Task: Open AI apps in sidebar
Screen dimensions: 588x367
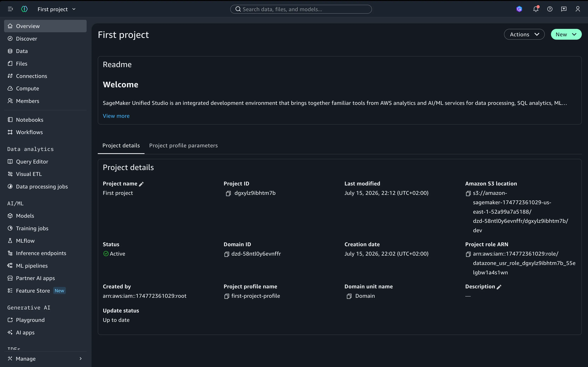Action: coord(45,332)
